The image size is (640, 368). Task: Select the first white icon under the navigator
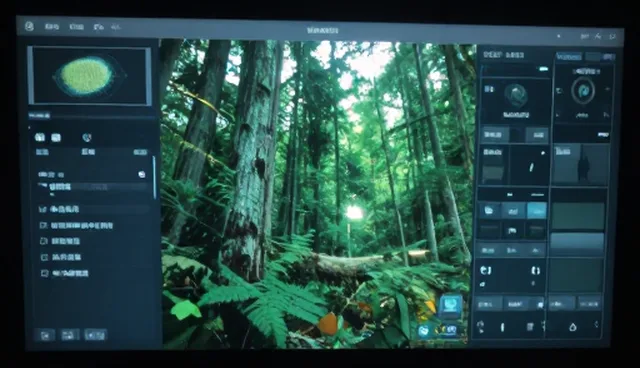coord(40,137)
